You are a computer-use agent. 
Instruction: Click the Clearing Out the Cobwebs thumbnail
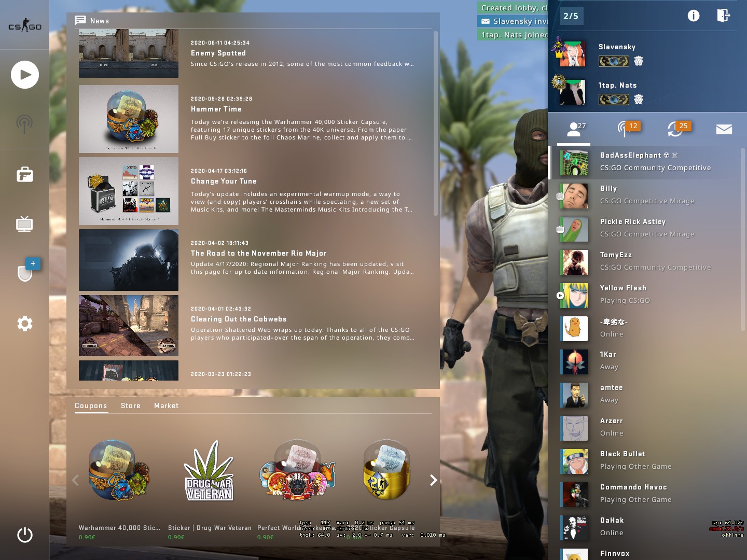(x=129, y=326)
